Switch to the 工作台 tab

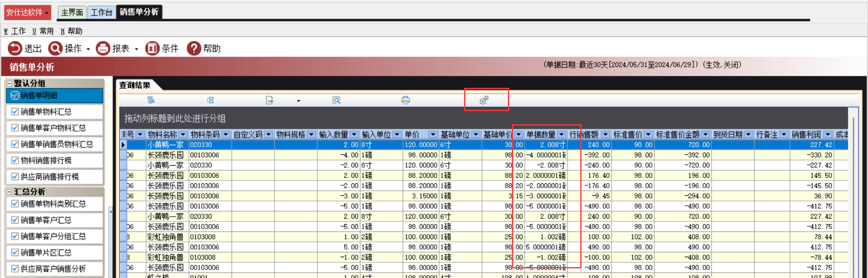click(102, 12)
